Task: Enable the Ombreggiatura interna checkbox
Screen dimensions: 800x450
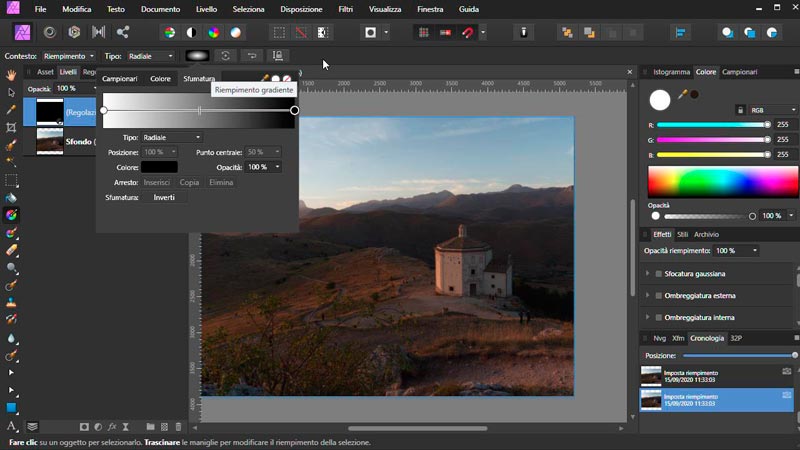Action: tap(659, 317)
